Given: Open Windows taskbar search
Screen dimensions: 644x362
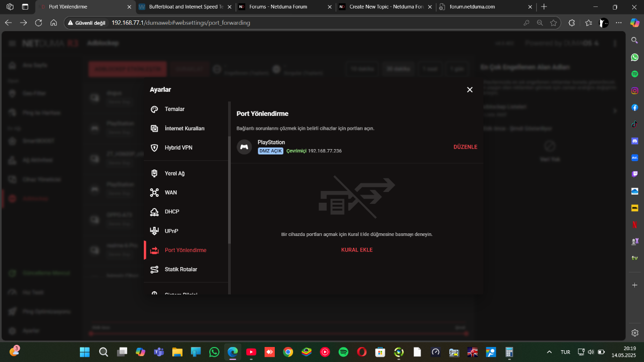Looking at the screenshot, I should click(x=104, y=352).
